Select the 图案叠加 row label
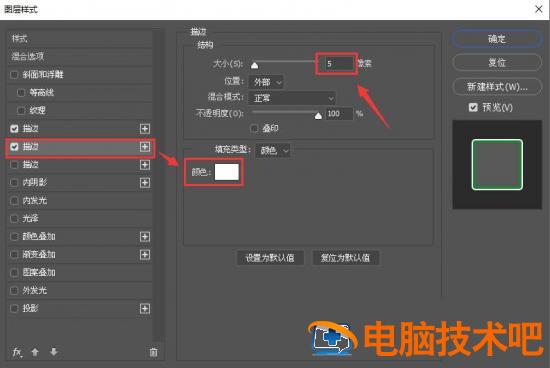 (39, 273)
